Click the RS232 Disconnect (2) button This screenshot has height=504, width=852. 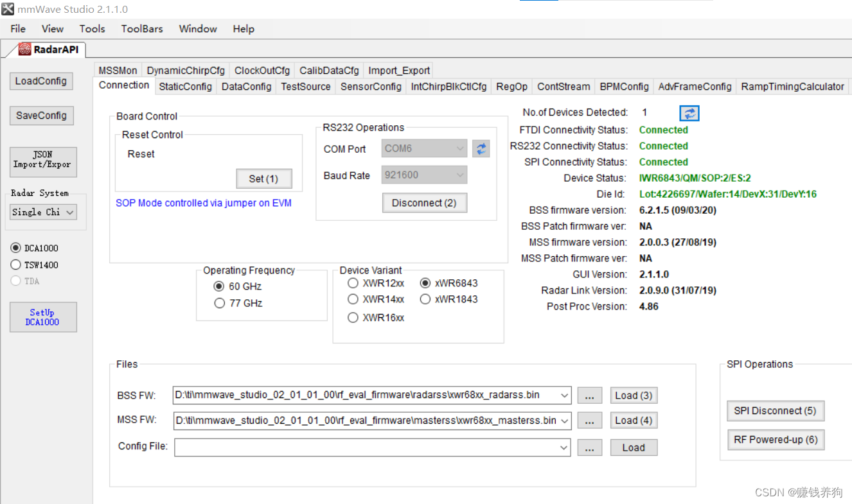424,203
